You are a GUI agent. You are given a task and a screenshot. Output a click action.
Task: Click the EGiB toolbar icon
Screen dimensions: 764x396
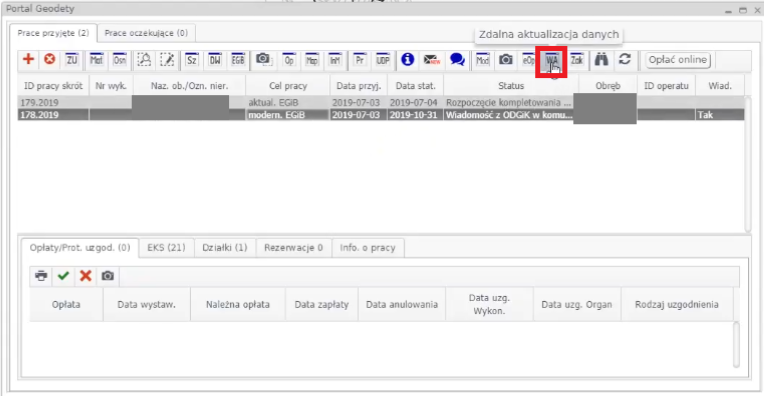pos(237,60)
